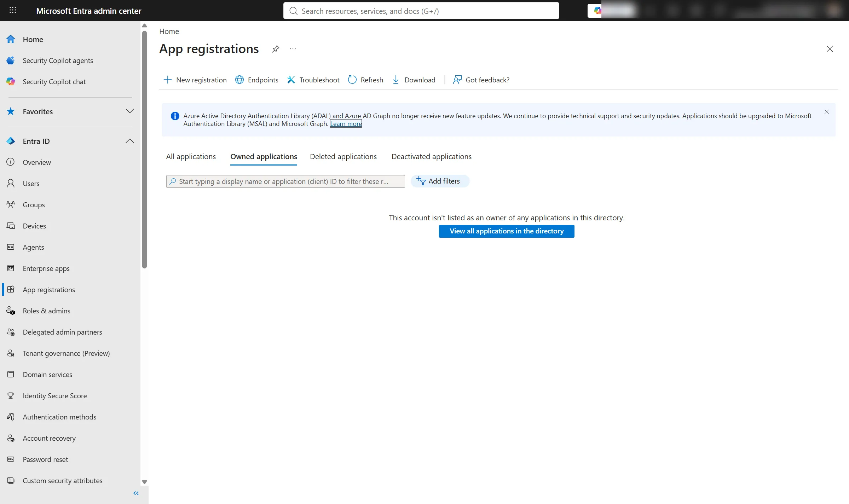Click the display name filter field
The width and height of the screenshot is (849, 504).
click(x=285, y=181)
